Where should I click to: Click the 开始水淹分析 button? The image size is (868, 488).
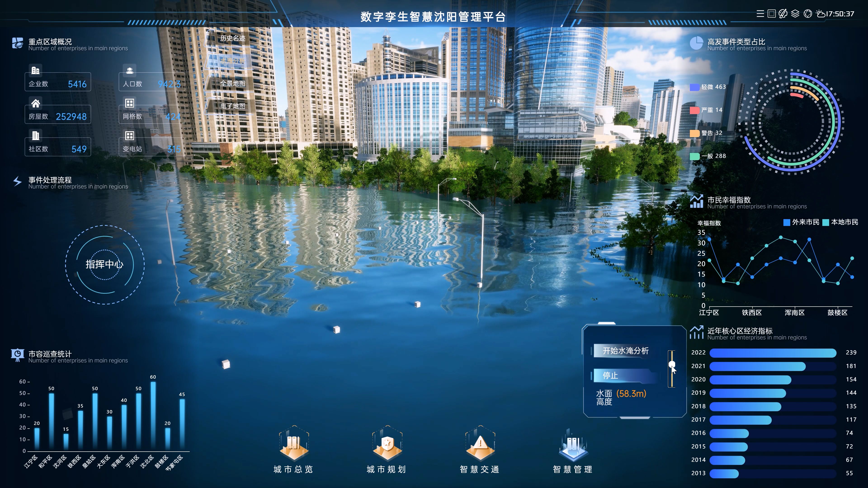tap(625, 351)
